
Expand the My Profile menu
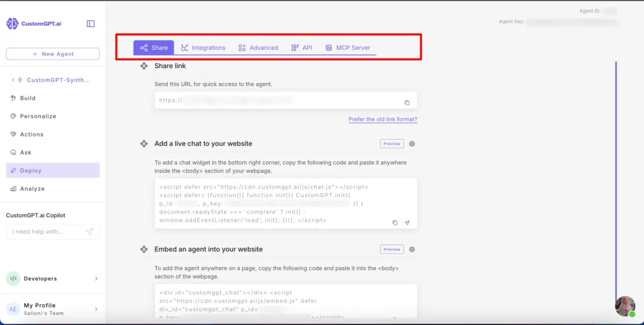tap(96, 309)
